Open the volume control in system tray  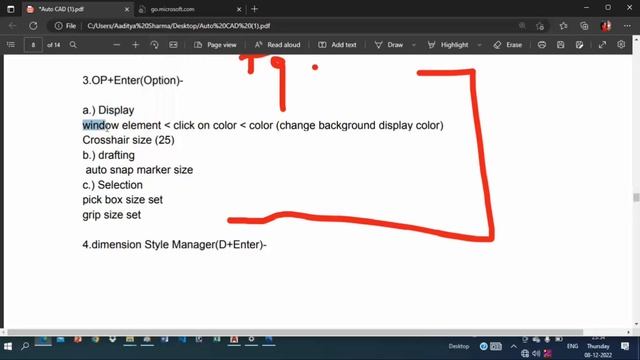(x=536, y=353)
